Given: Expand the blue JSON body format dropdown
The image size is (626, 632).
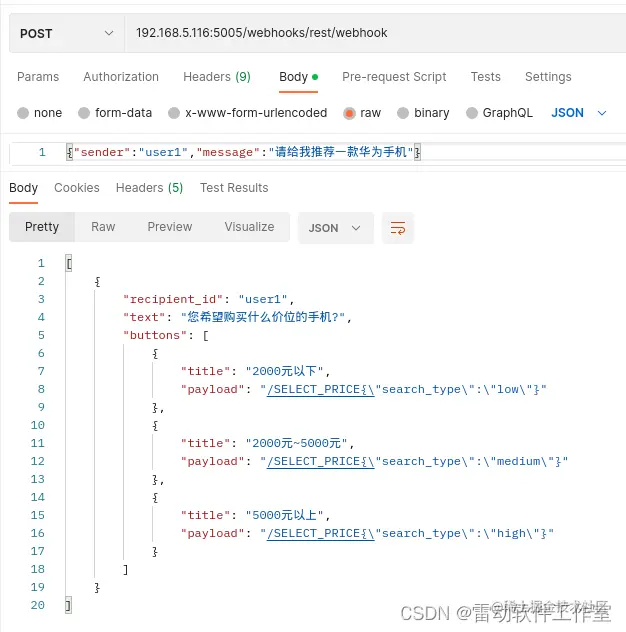Looking at the screenshot, I should (x=578, y=113).
